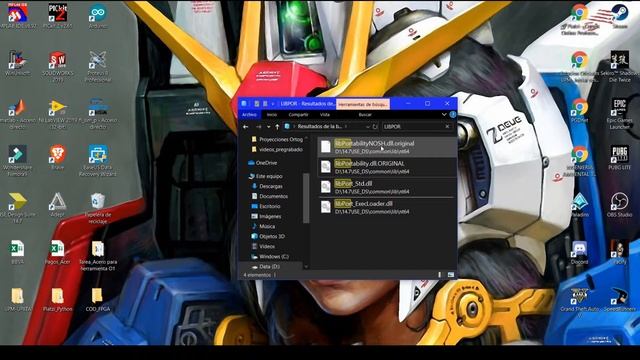Refresh the search results list
Screen dimensions: 640x360
click(375, 127)
